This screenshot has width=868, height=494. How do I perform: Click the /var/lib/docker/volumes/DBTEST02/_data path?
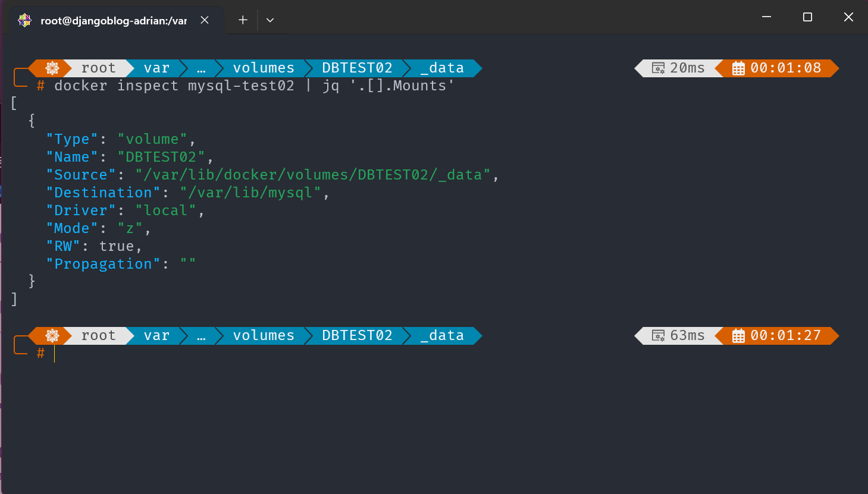pyautogui.click(x=313, y=175)
